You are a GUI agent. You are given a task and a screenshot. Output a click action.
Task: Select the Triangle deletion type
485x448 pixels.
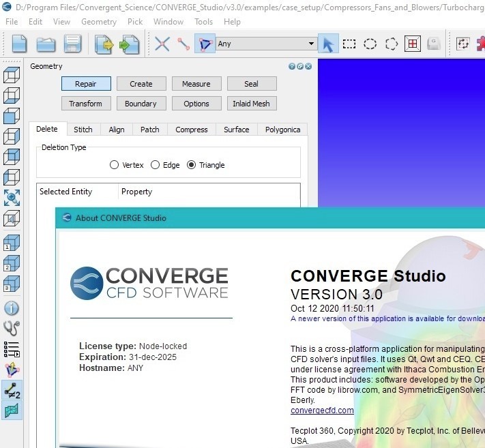192,165
